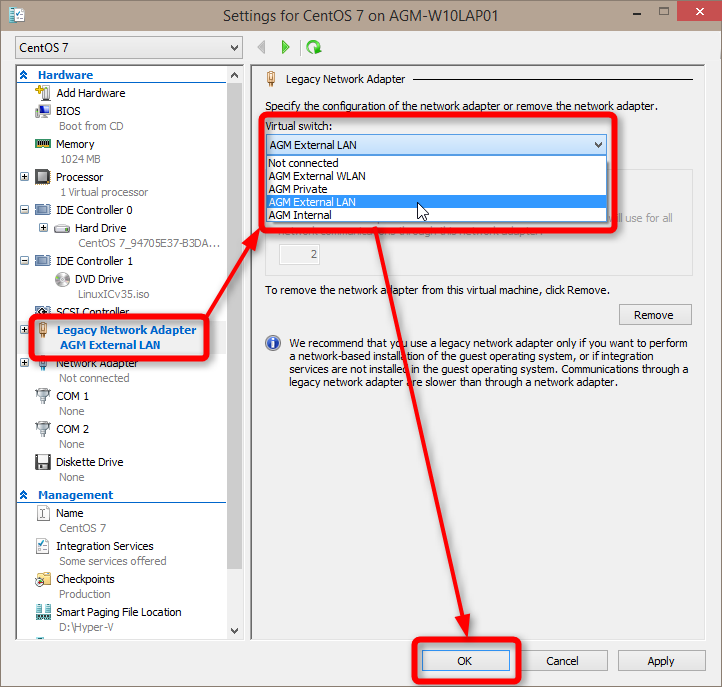Maximize the settings window
The width and height of the screenshot is (722, 687).
click(664, 12)
